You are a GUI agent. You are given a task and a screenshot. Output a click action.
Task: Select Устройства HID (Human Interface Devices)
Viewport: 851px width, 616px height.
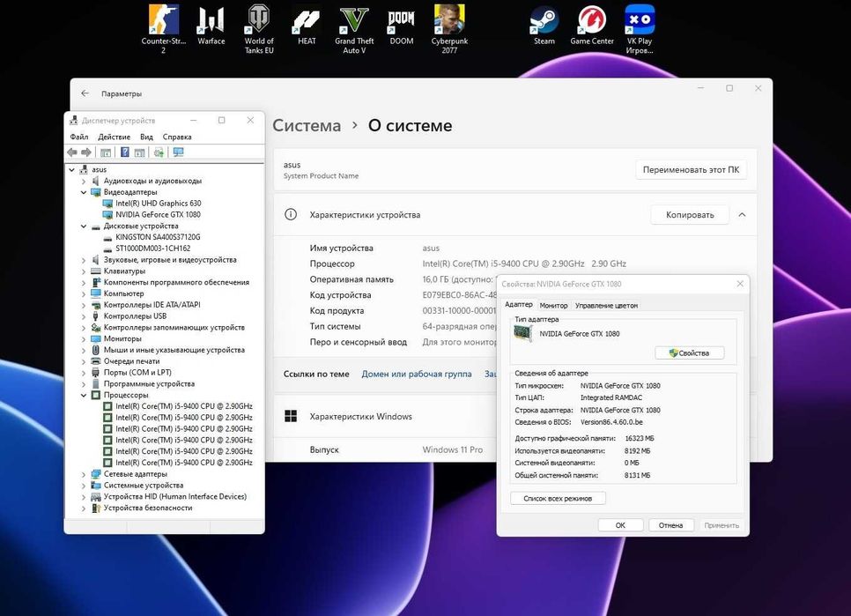pyautogui.click(x=174, y=497)
